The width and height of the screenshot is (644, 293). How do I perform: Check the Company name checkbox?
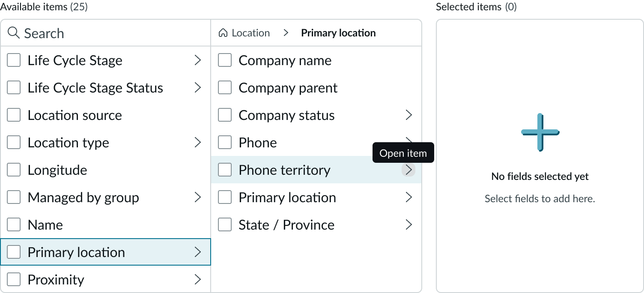tap(225, 60)
